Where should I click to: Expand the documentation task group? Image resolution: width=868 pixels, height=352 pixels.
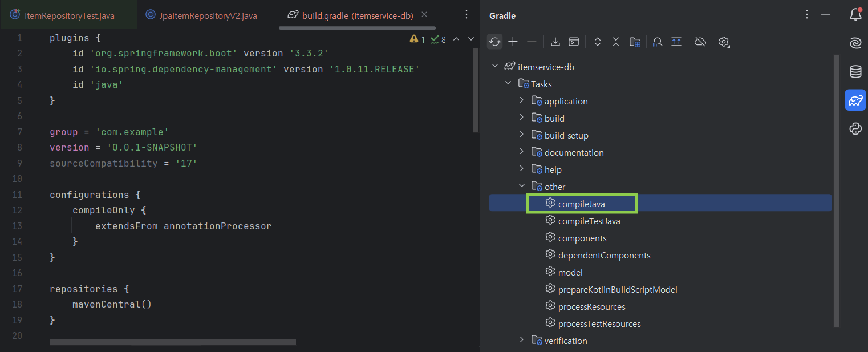pos(521,152)
